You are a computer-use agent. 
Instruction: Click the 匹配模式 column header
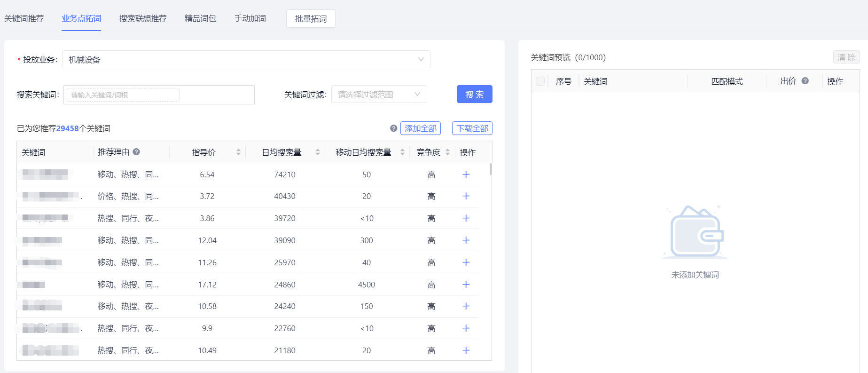click(x=727, y=81)
